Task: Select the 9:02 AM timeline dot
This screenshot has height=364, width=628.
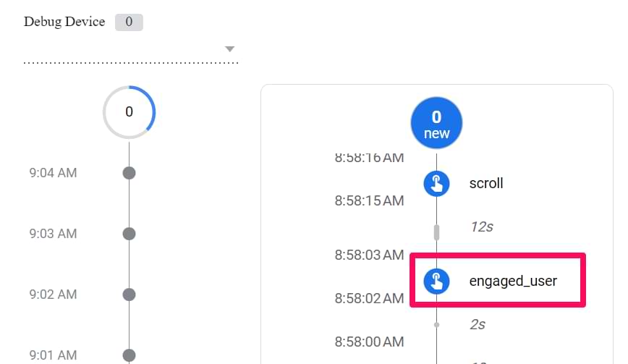Action: click(130, 295)
